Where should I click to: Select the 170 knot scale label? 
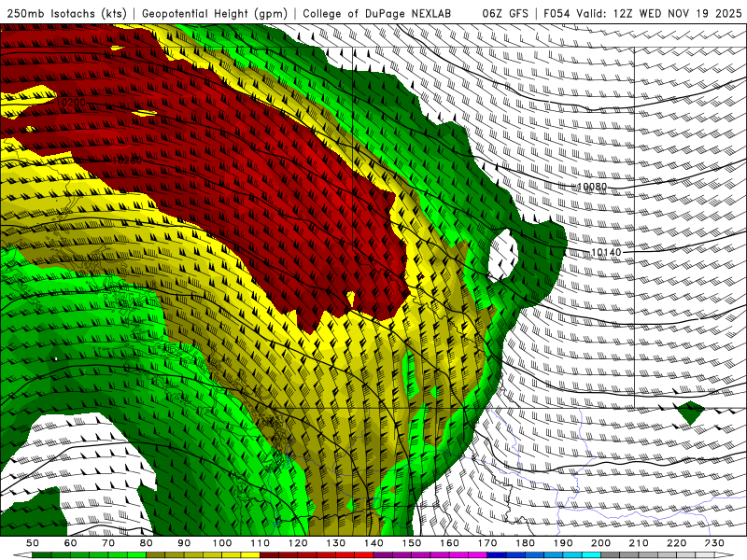pos(486,543)
